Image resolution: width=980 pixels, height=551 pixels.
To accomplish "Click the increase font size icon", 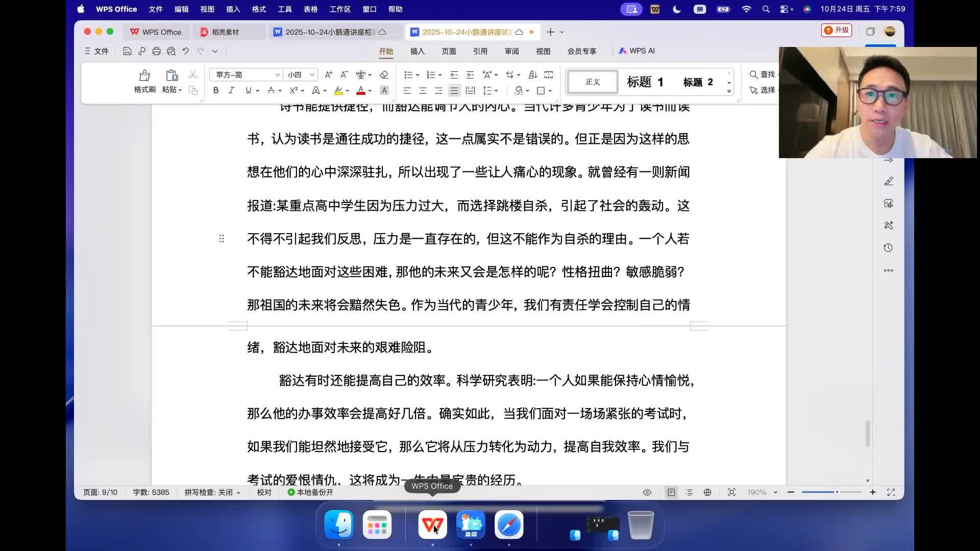I will pos(328,75).
